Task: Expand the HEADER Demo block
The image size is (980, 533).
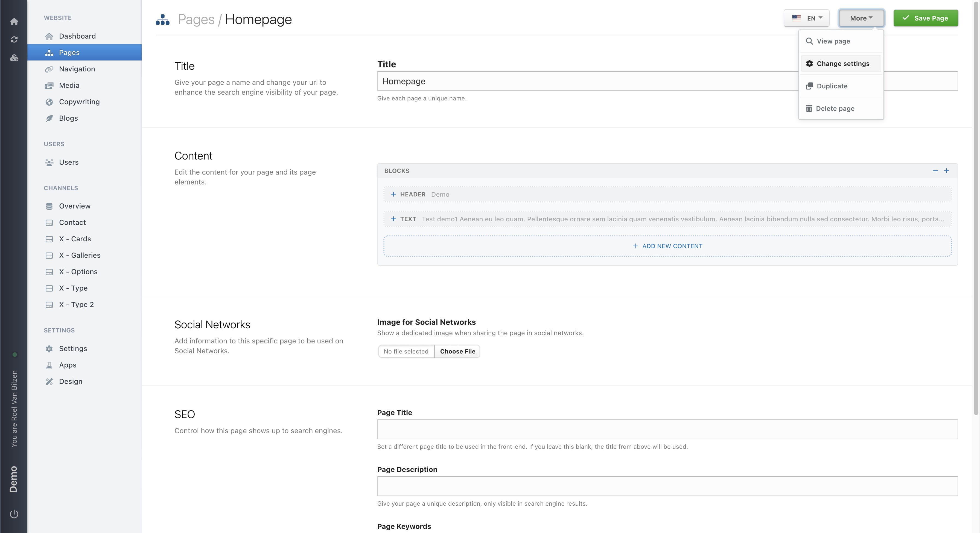Action: tap(393, 194)
